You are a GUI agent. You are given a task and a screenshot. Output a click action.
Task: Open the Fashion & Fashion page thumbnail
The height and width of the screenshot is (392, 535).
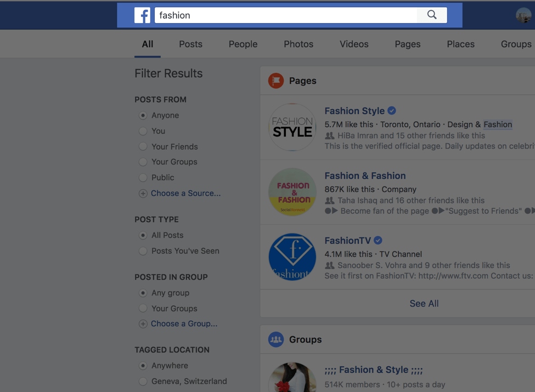292,192
